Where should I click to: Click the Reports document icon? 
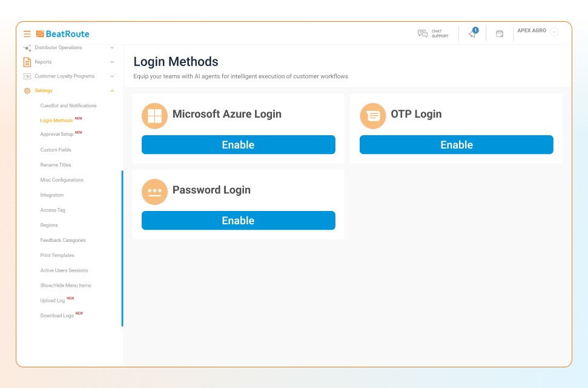tap(27, 62)
